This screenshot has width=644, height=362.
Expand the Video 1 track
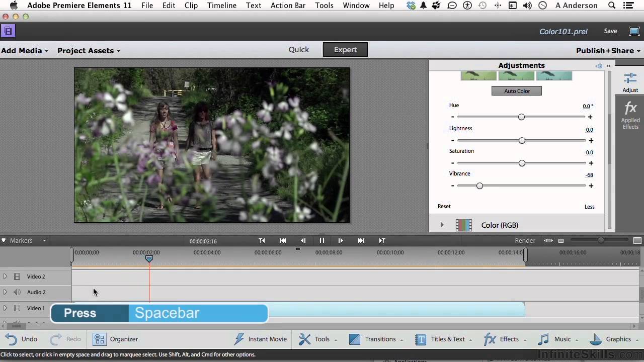[x=5, y=308]
